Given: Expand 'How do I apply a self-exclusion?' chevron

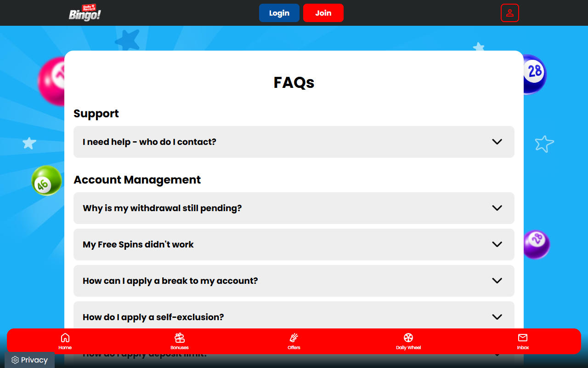Looking at the screenshot, I should click(497, 317).
